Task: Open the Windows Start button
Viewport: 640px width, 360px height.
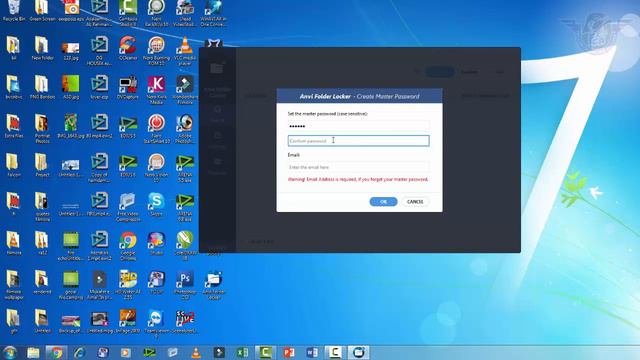Action: point(10,353)
